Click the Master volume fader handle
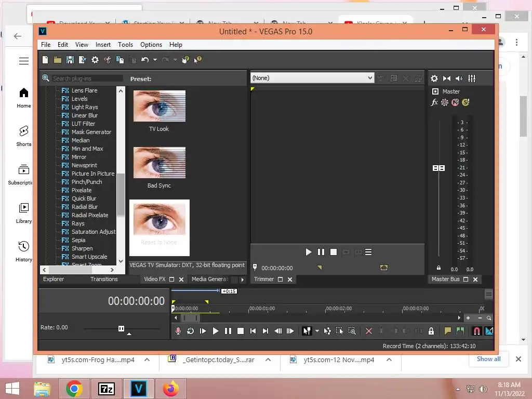This screenshot has width=532, height=399. pos(438,168)
